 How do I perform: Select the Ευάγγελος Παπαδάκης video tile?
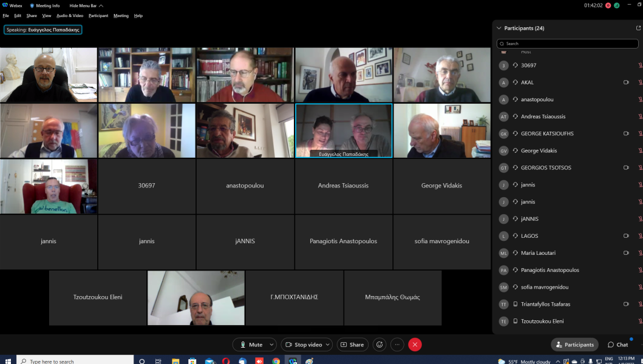tap(344, 130)
